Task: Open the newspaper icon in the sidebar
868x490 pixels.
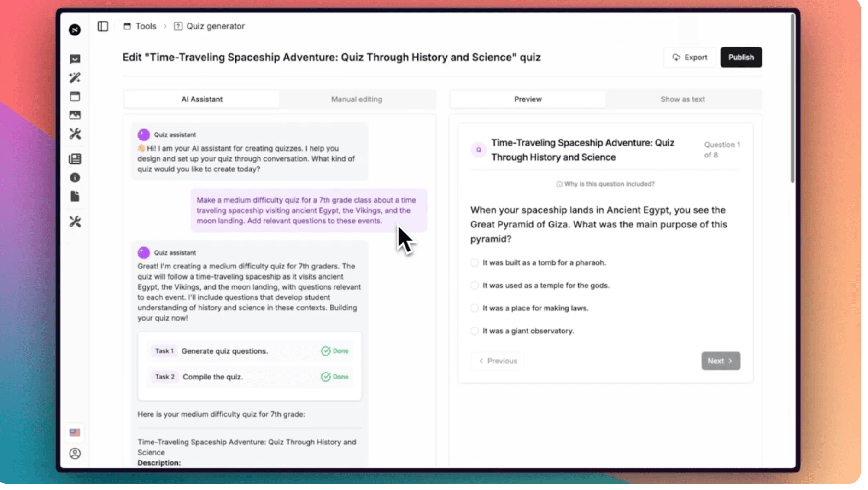Action: (74, 159)
